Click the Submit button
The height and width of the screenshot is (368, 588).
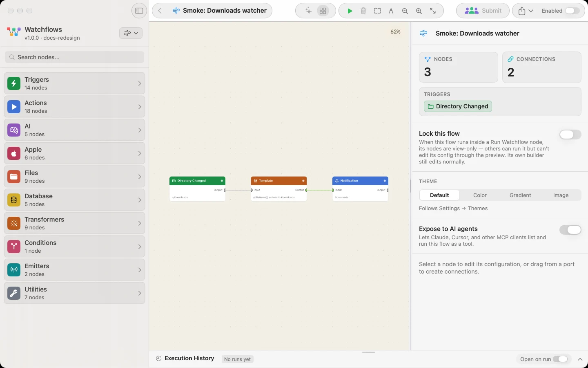[x=483, y=11]
